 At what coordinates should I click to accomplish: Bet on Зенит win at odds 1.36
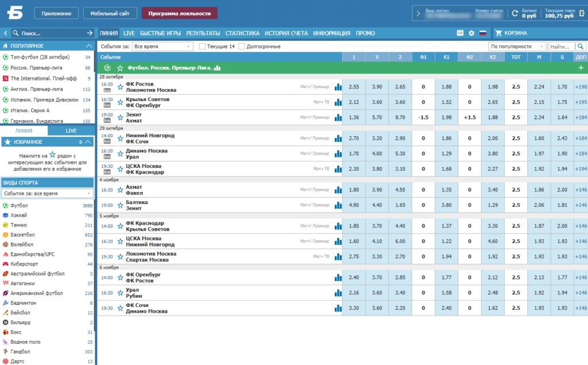pos(354,117)
